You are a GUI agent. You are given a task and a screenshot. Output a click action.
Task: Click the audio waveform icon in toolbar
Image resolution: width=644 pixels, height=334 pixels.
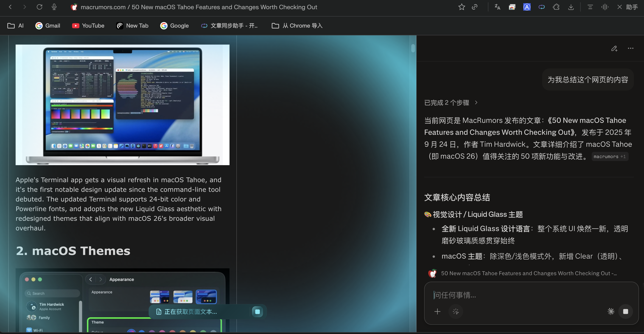click(x=605, y=7)
